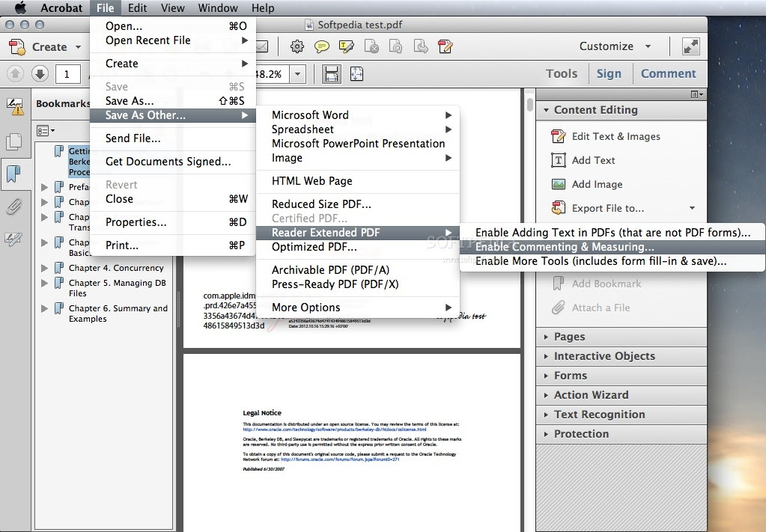Choose HTML Web Page export option
This screenshot has width=766, height=532.
coord(358,181)
